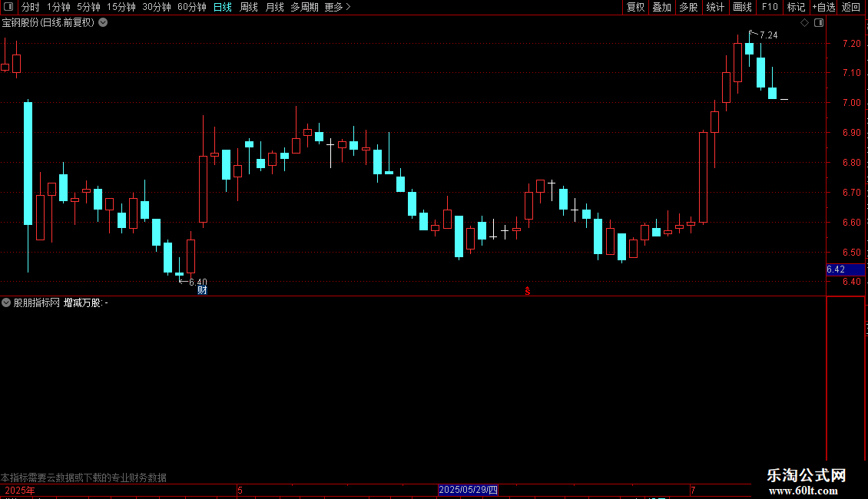The image size is (868, 499).
Task: Toggle the left sidebar panel icon
Action: (8, 7)
